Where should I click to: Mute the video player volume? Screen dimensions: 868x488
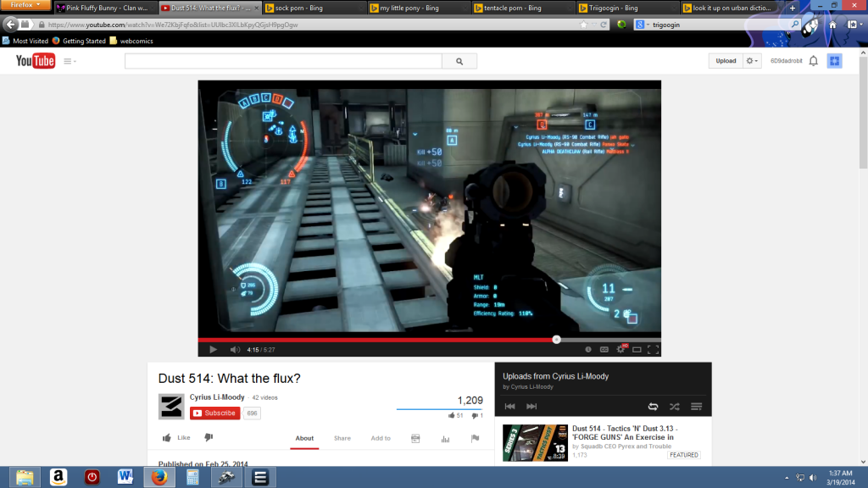(x=235, y=350)
